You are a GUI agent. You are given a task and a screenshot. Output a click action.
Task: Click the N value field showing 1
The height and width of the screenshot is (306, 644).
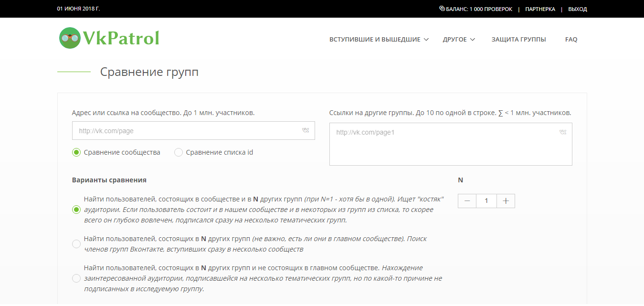click(486, 201)
